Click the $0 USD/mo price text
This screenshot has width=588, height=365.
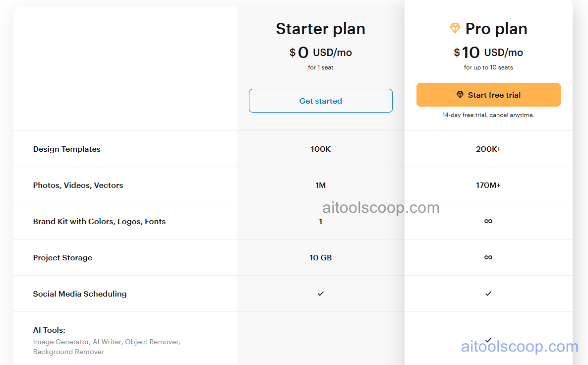coord(320,52)
